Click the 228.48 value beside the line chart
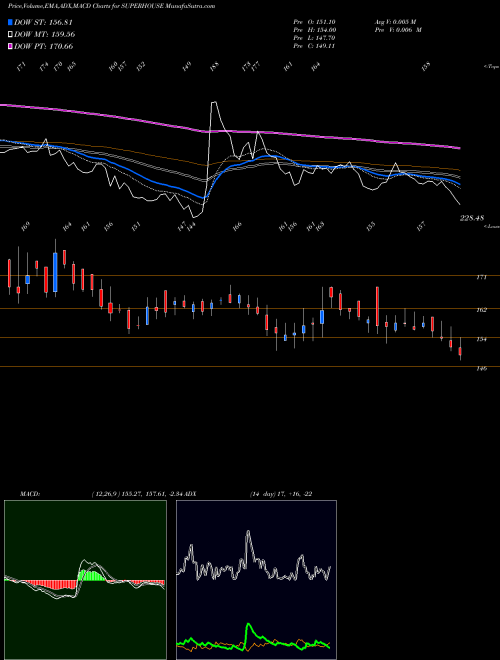The image size is (500, 660). point(472,218)
